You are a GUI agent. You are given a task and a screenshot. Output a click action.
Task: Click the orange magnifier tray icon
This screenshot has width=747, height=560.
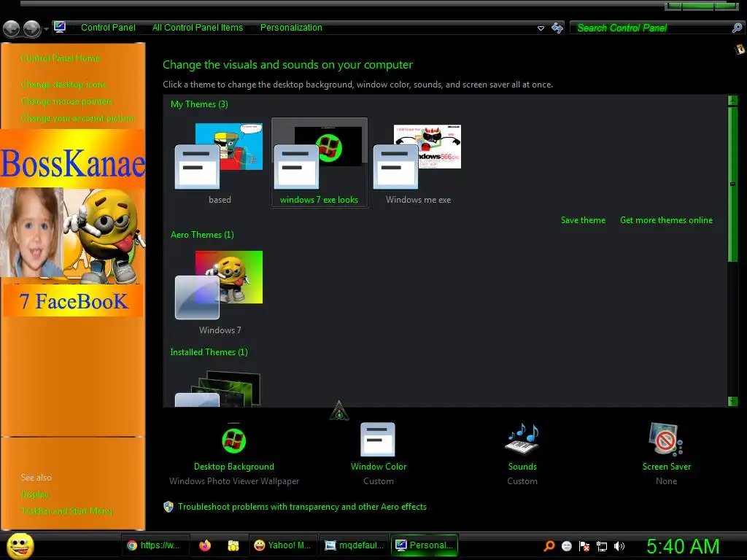(549, 545)
